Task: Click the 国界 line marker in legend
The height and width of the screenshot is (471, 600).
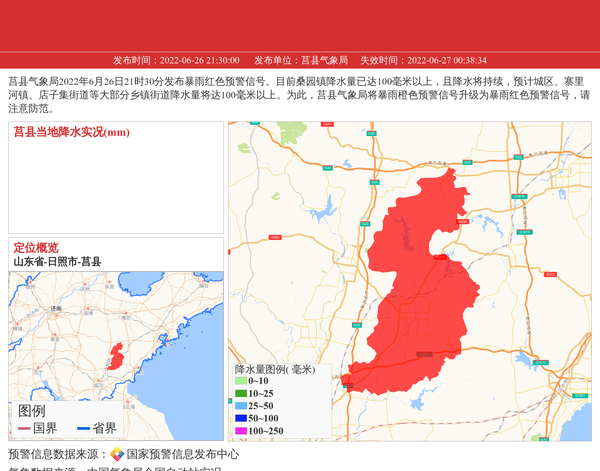Action: coord(23,429)
